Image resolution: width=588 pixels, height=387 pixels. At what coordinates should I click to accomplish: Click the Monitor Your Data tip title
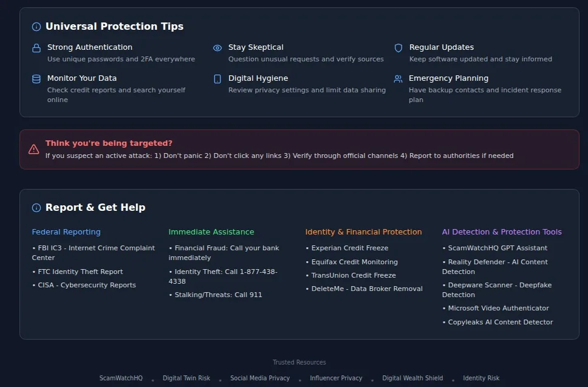pos(82,78)
